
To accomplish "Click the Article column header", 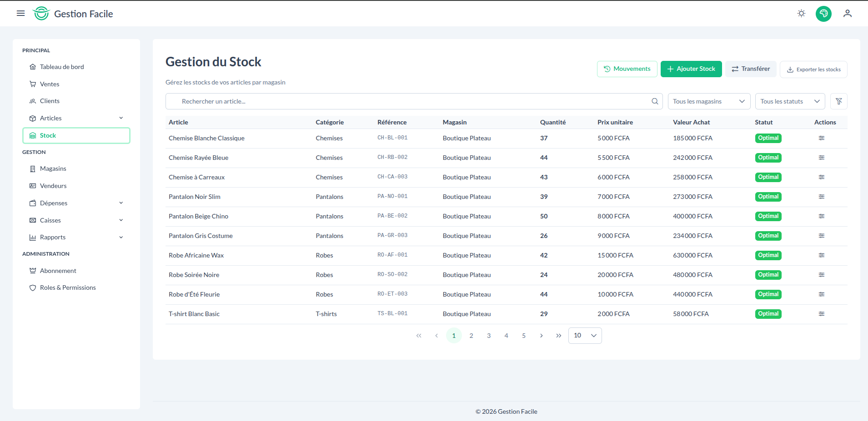I will [x=178, y=122].
